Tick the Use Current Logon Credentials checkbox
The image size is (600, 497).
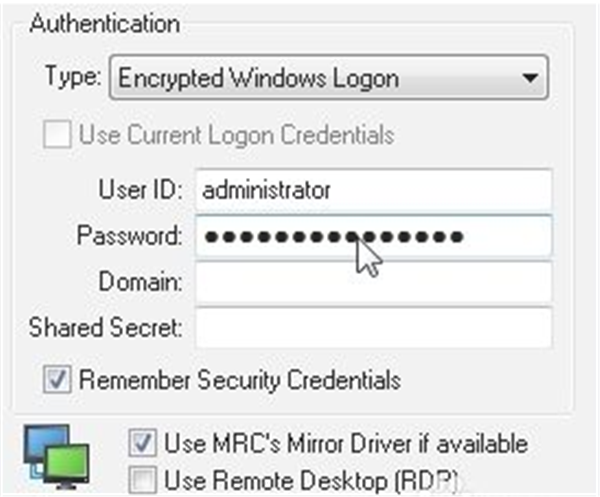pos(58,135)
